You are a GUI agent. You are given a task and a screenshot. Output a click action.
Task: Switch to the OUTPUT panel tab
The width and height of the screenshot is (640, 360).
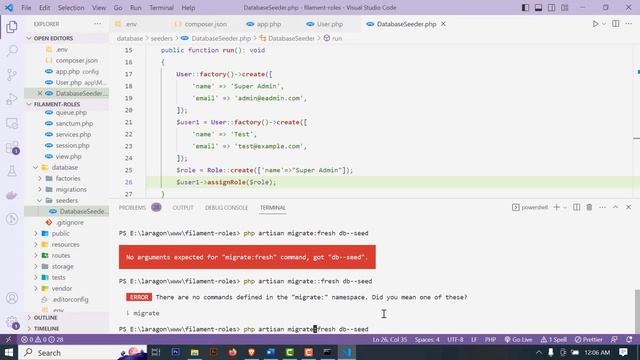(183, 207)
